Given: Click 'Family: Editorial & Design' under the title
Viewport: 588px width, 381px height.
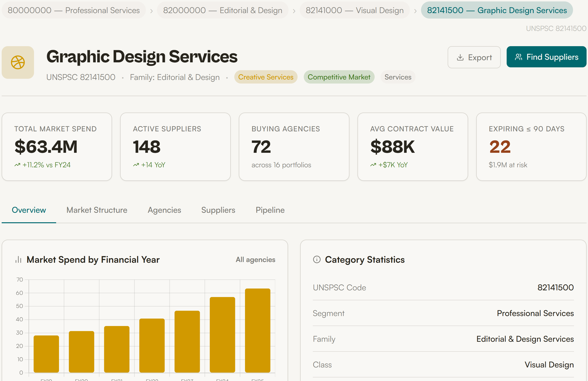Looking at the screenshot, I should pyautogui.click(x=175, y=77).
